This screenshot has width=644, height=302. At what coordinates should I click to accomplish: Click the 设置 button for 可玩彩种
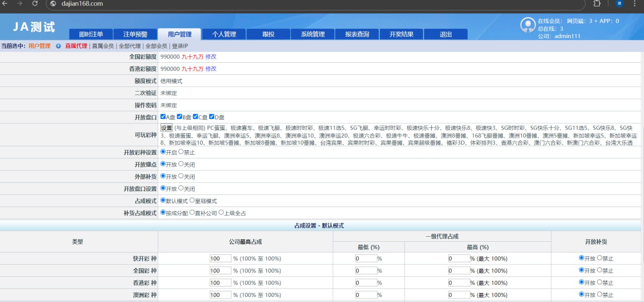click(x=167, y=128)
